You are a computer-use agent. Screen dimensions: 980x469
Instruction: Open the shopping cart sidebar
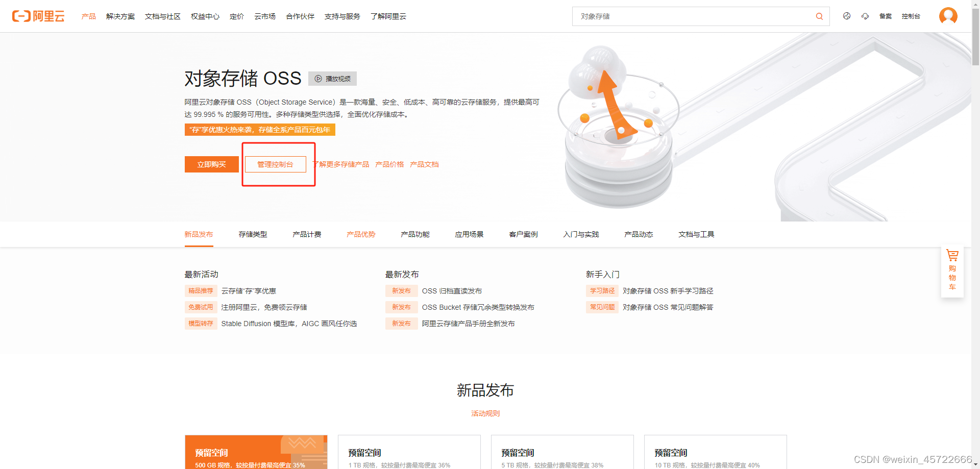(x=952, y=270)
